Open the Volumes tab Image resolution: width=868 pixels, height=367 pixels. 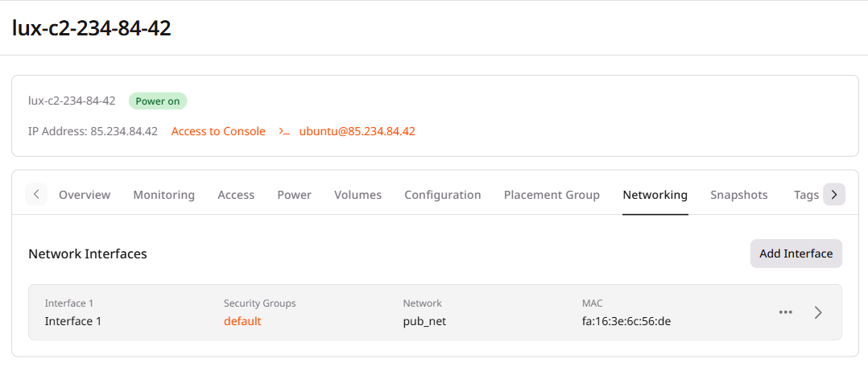358,195
